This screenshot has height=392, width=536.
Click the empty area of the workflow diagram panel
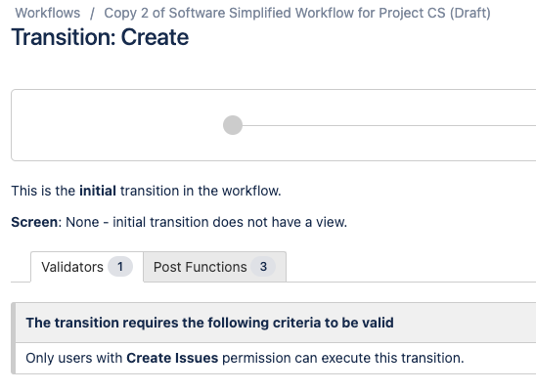coord(116,125)
